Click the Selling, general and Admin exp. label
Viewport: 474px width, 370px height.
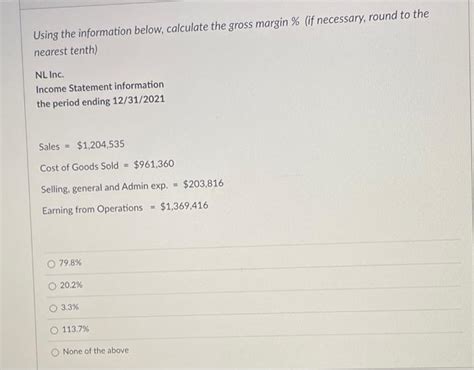[x=104, y=187]
